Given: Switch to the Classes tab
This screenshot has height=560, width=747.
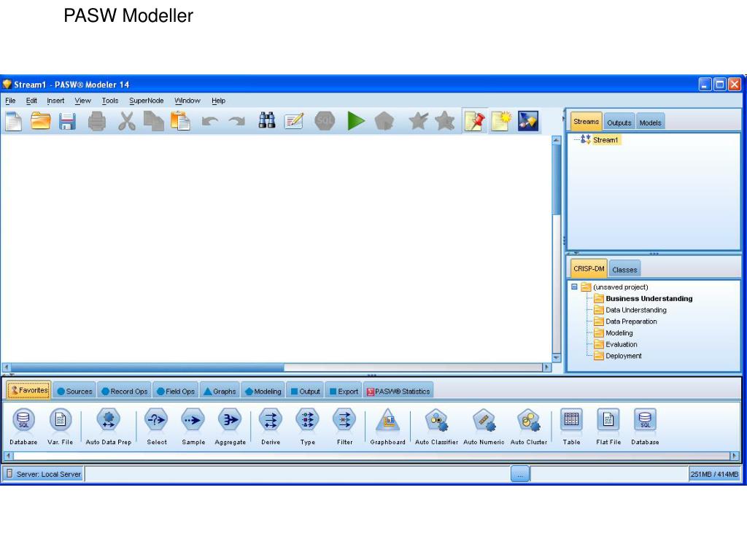Looking at the screenshot, I should click(624, 270).
